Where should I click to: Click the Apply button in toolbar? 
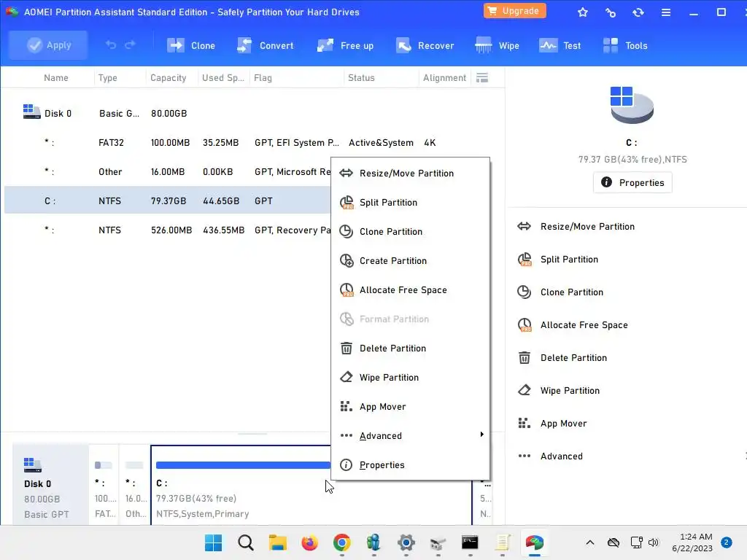tap(48, 45)
